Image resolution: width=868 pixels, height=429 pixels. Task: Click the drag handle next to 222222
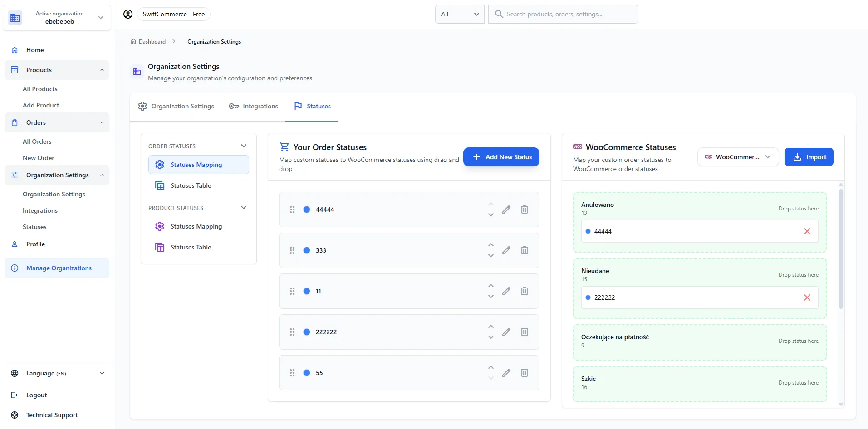click(292, 331)
